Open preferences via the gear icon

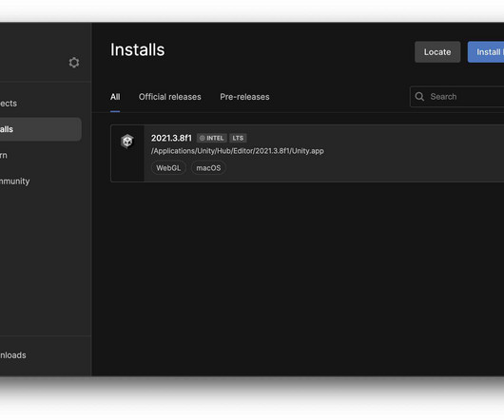(74, 63)
